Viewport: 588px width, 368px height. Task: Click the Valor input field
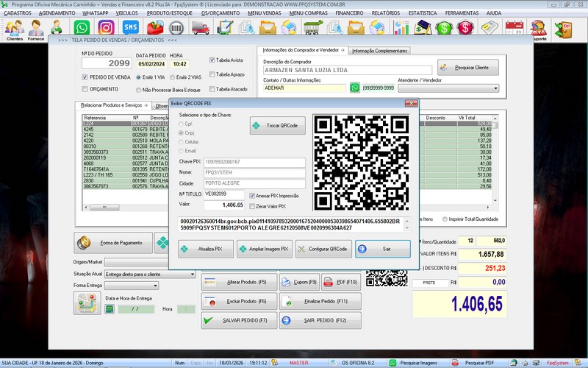224,205
